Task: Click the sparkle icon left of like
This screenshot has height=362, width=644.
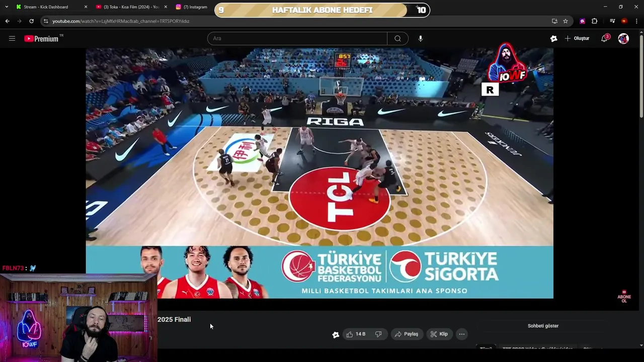Action: coord(336,334)
